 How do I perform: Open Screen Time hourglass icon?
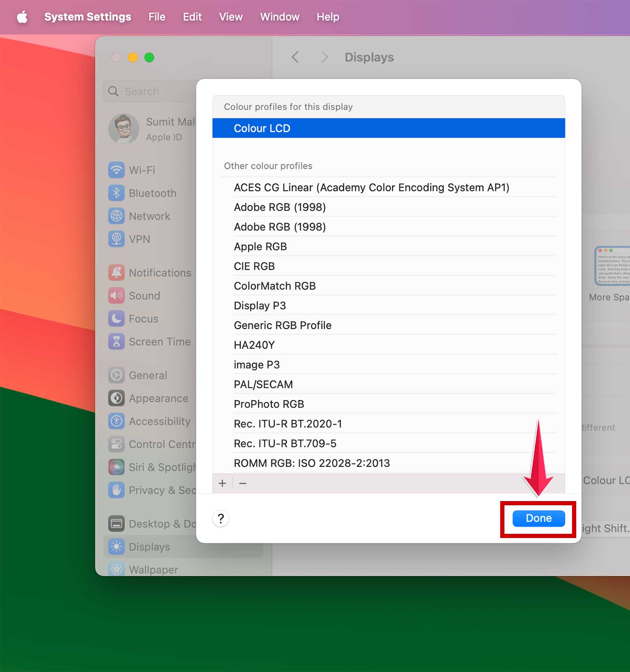coord(116,341)
